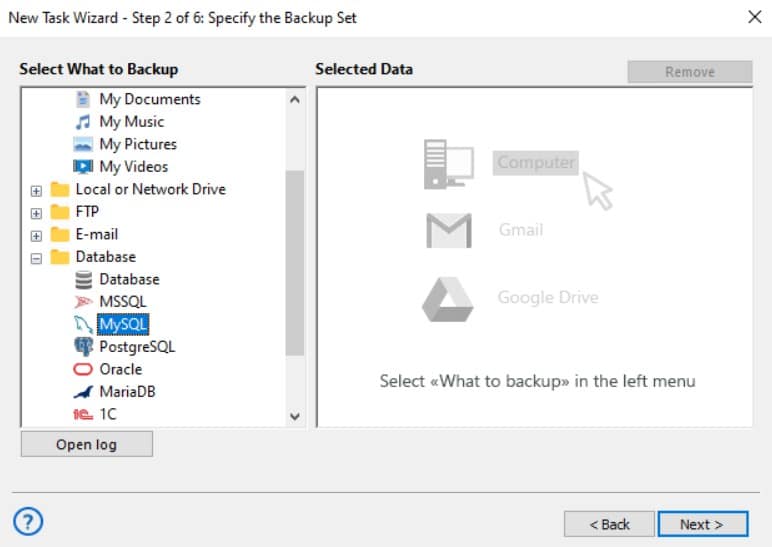Click the Open log button

click(87, 444)
